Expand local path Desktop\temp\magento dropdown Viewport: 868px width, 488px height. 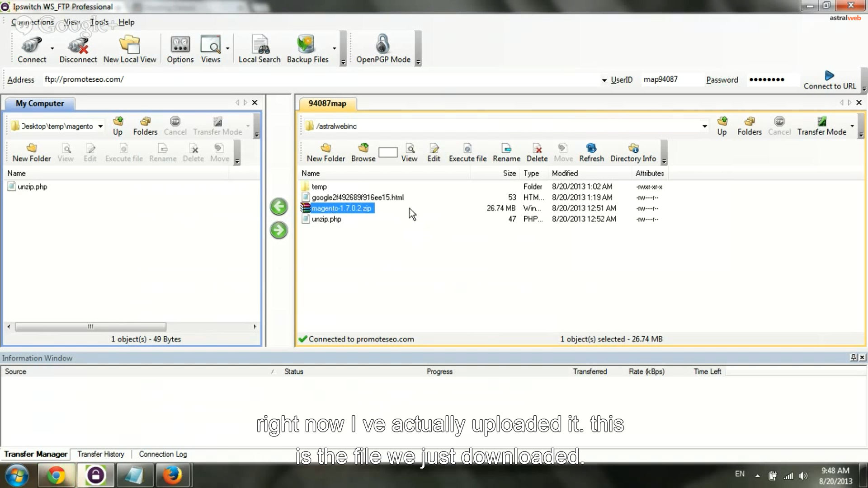[100, 126]
